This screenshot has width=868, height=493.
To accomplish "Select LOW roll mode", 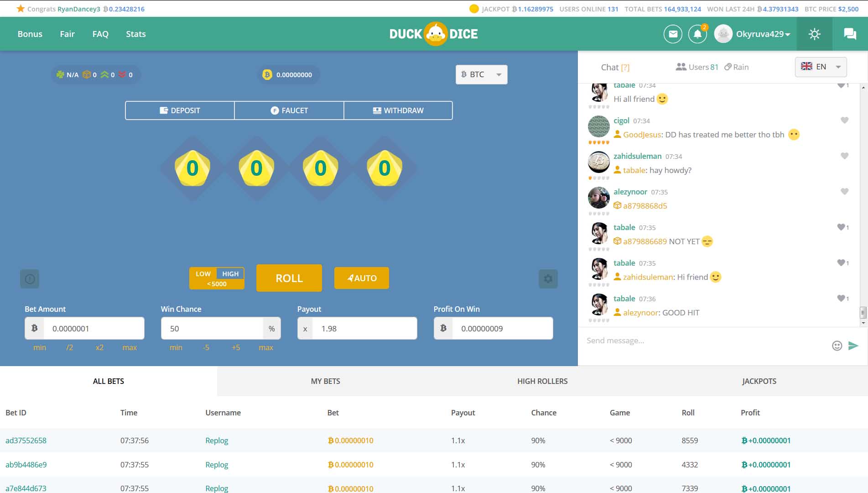I will pyautogui.click(x=203, y=273).
